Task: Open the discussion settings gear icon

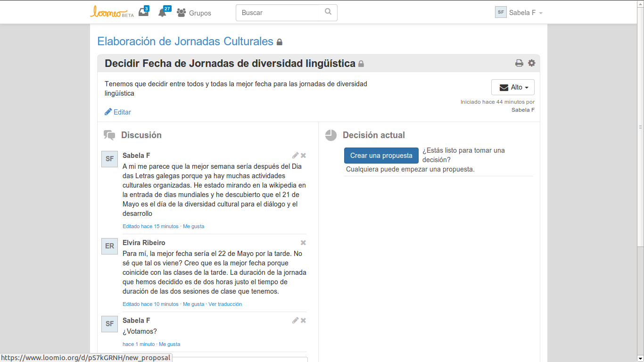Action: (x=532, y=63)
